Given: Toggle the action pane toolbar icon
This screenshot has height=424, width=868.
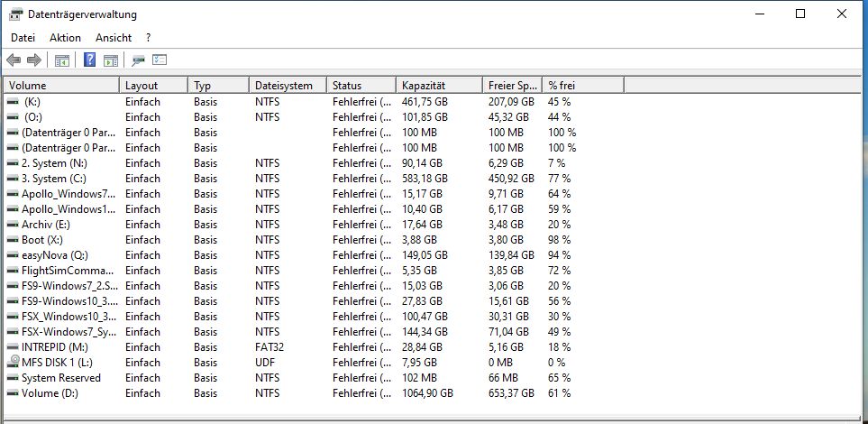Looking at the screenshot, I should (111, 60).
